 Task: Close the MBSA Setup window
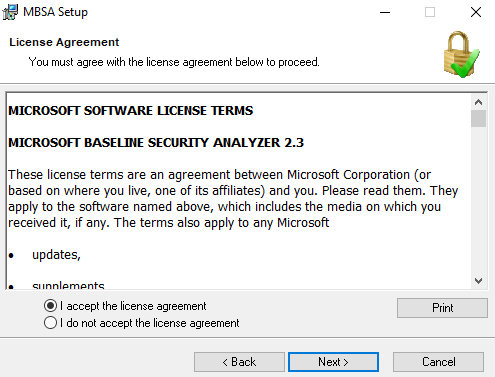coord(476,12)
